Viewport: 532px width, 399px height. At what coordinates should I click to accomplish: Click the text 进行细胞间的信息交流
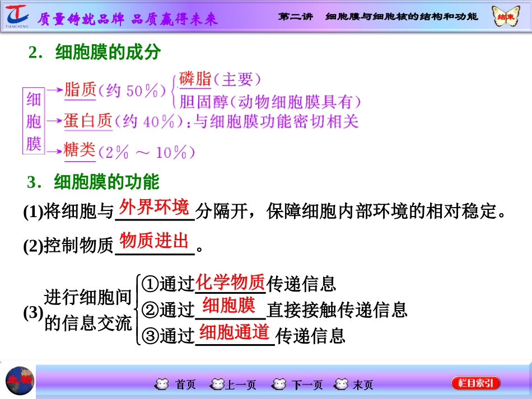87,310
